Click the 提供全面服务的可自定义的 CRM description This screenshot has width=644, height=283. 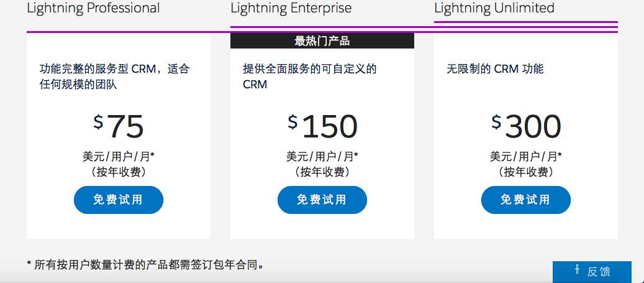[310, 77]
